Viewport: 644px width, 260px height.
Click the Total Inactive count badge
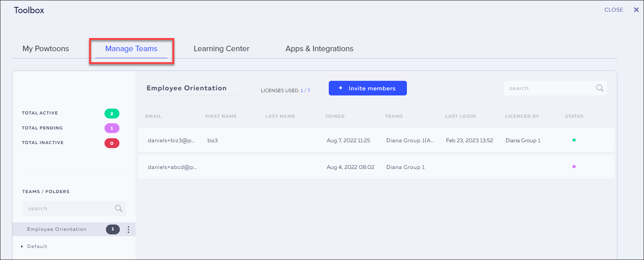112,143
